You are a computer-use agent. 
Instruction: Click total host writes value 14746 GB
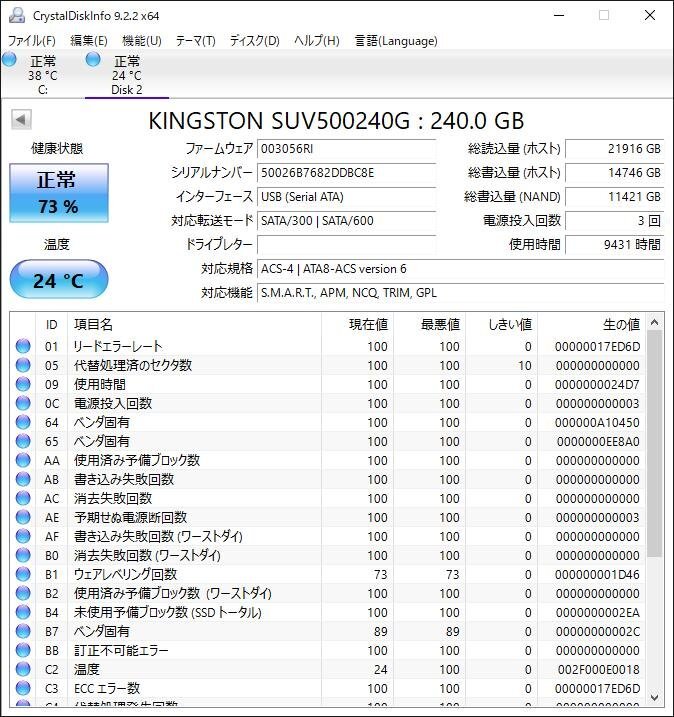click(x=615, y=173)
